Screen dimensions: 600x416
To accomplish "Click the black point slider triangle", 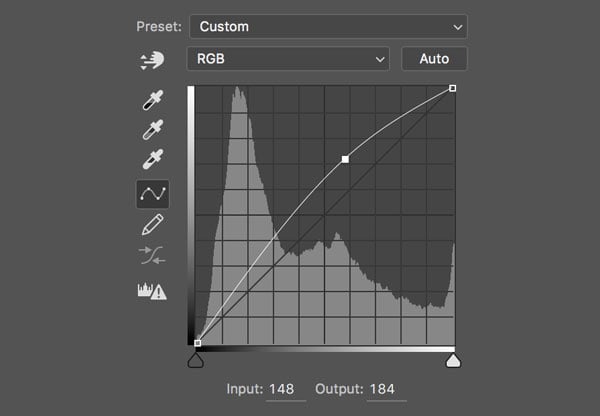I will [x=195, y=360].
